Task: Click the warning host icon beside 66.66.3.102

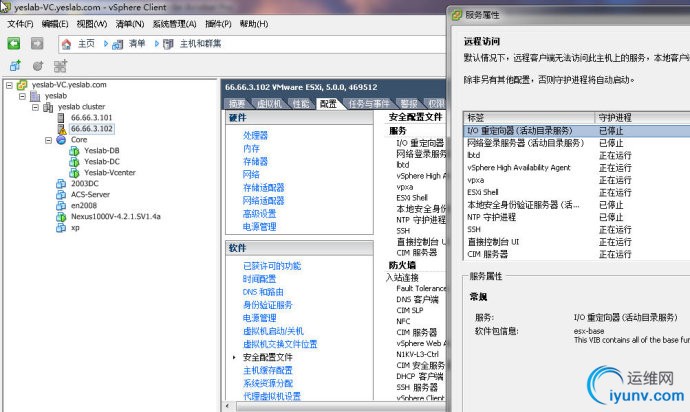Action: click(x=62, y=129)
